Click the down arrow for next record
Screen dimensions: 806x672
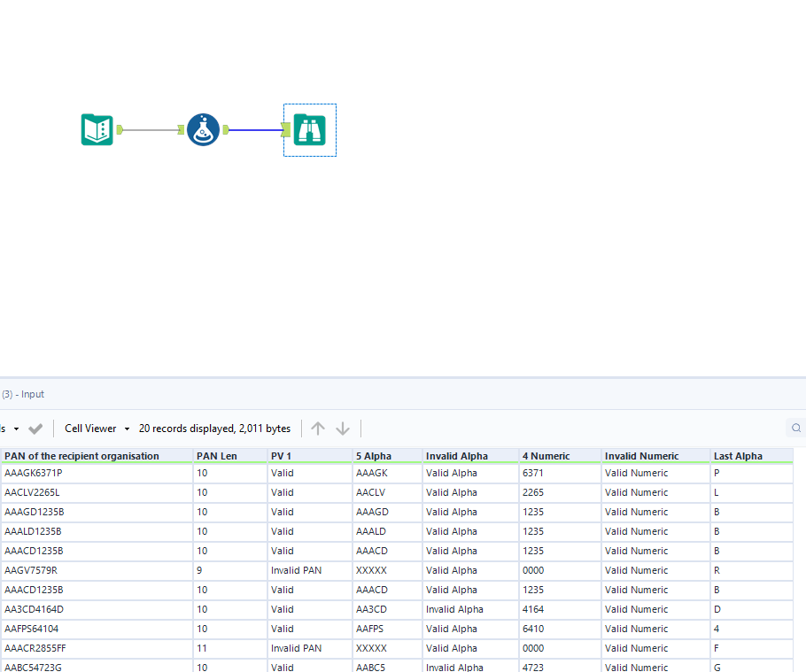[x=343, y=429]
